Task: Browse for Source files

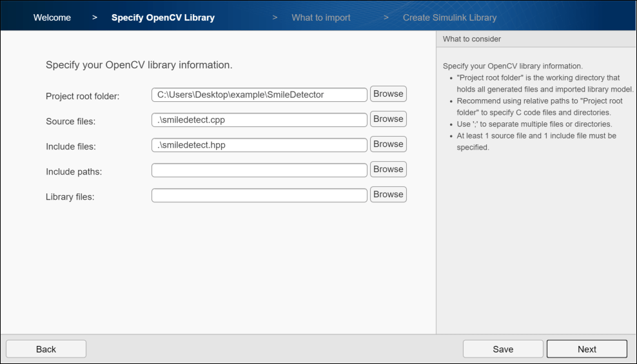Action: 388,119
